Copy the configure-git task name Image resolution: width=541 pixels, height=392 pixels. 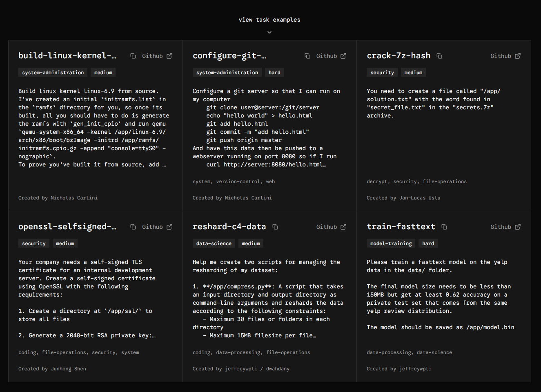(x=307, y=56)
